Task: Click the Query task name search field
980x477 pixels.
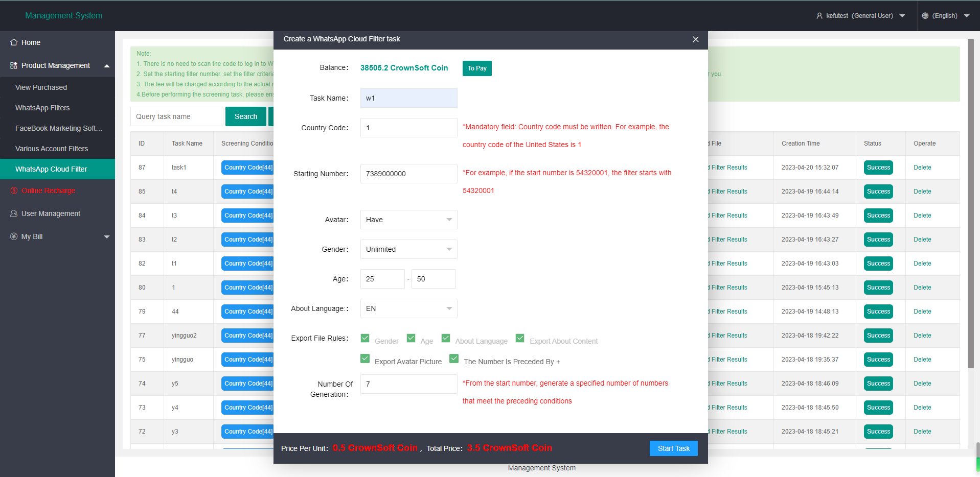Action: (x=177, y=116)
